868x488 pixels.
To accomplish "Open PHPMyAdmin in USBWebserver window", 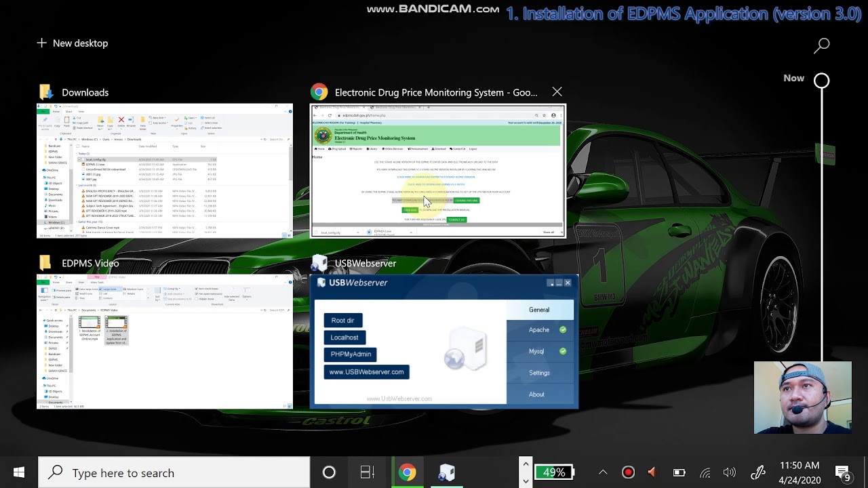I will [350, 354].
